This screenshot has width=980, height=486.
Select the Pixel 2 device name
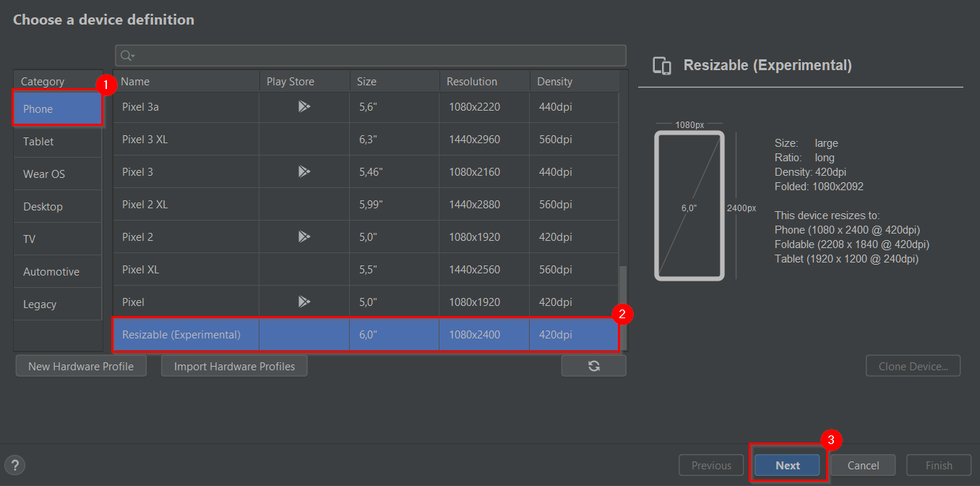[137, 237]
